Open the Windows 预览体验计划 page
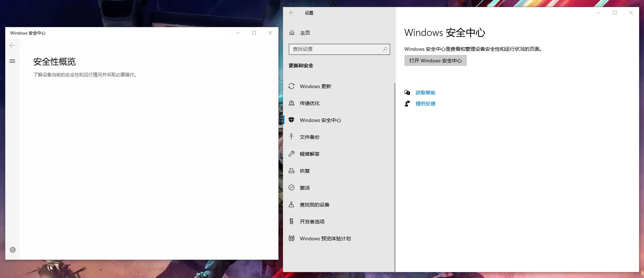644x278 pixels. [325, 239]
